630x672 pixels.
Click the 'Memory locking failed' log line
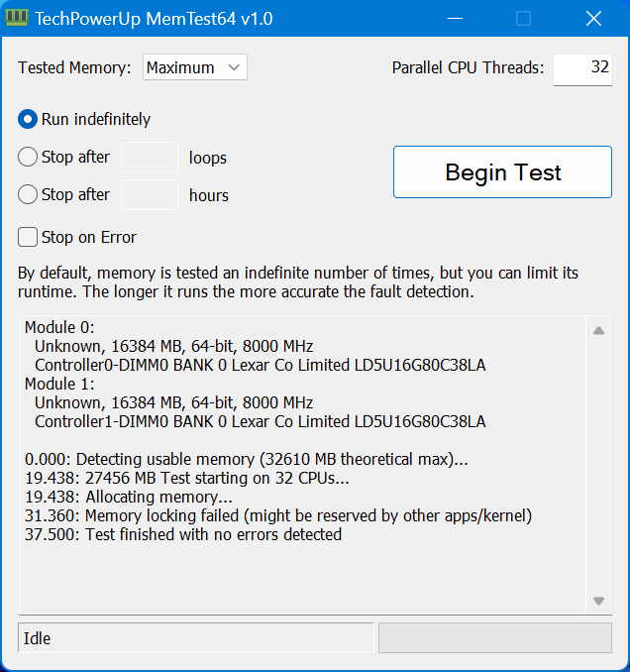278,516
